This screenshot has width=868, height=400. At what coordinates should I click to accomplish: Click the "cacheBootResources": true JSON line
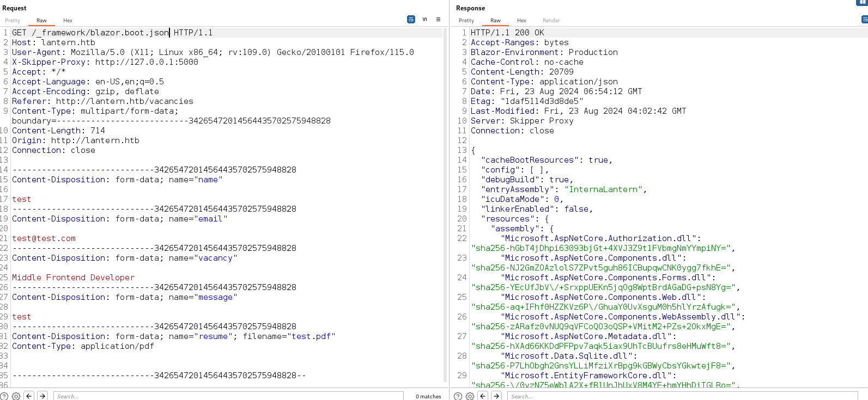pos(547,160)
